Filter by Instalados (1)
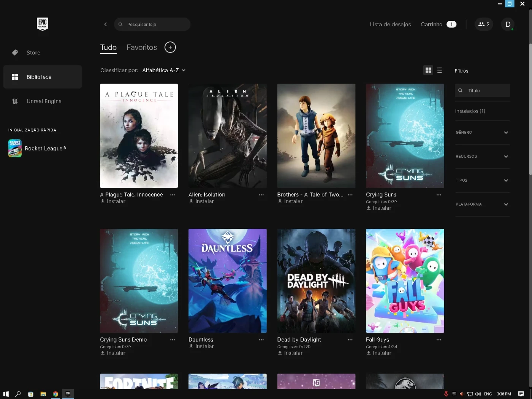This screenshot has height=399, width=532. point(470,111)
